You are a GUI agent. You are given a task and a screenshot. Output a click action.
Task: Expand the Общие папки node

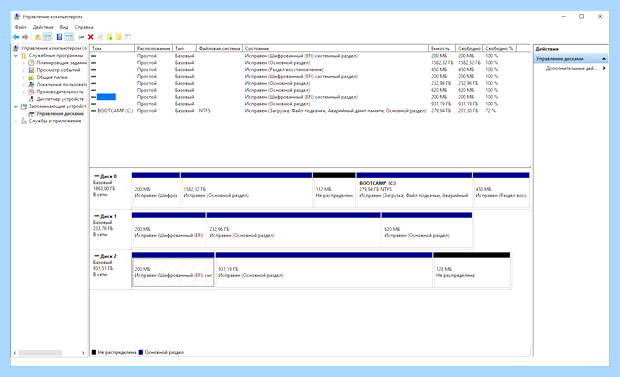pos(24,77)
